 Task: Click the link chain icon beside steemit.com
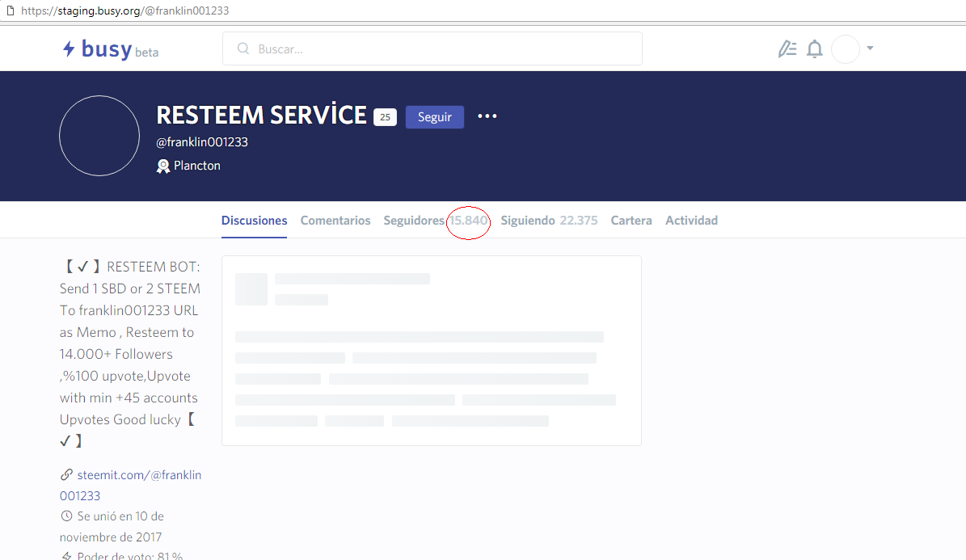click(66, 474)
